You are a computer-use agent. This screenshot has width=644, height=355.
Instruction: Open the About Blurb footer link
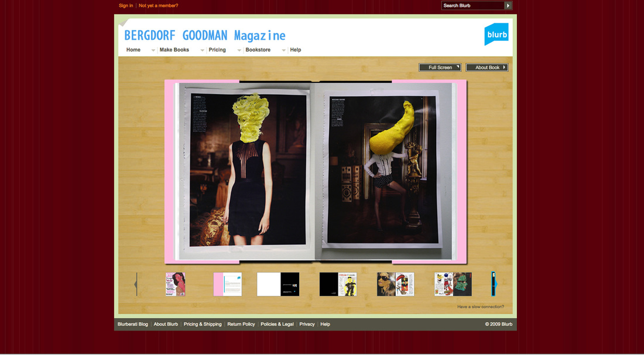(x=166, y=324)
